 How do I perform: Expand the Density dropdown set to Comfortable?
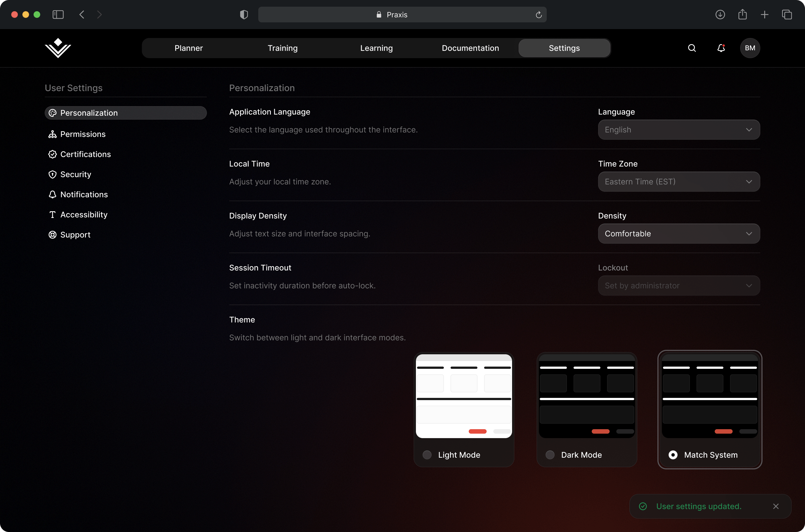click(679, 233)
